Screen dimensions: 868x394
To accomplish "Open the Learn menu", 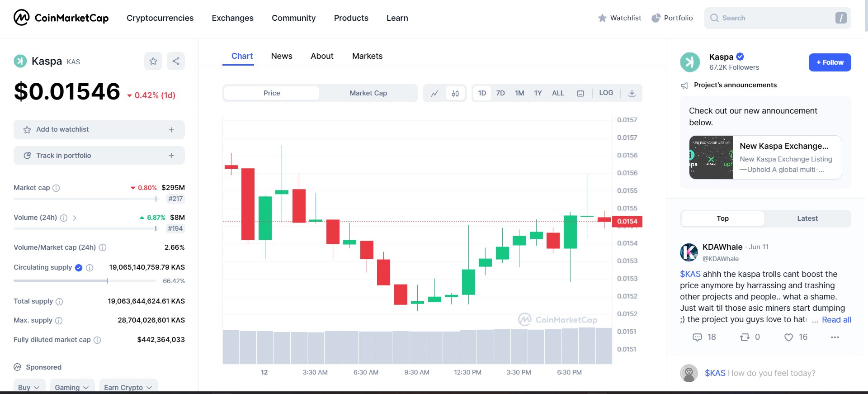I will click(397, 18).
